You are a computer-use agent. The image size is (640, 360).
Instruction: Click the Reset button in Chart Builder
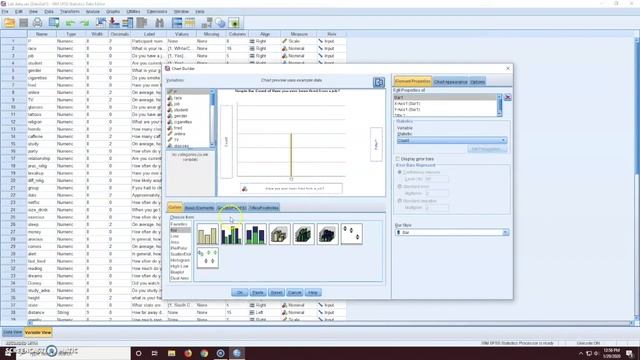tap(276, 293)
